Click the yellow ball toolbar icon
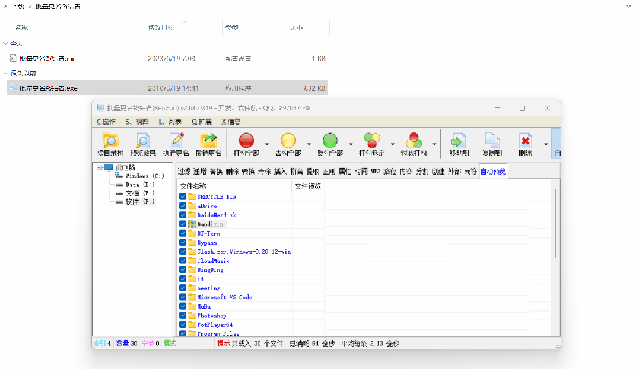Screen dimensions: 640x369 288,140
